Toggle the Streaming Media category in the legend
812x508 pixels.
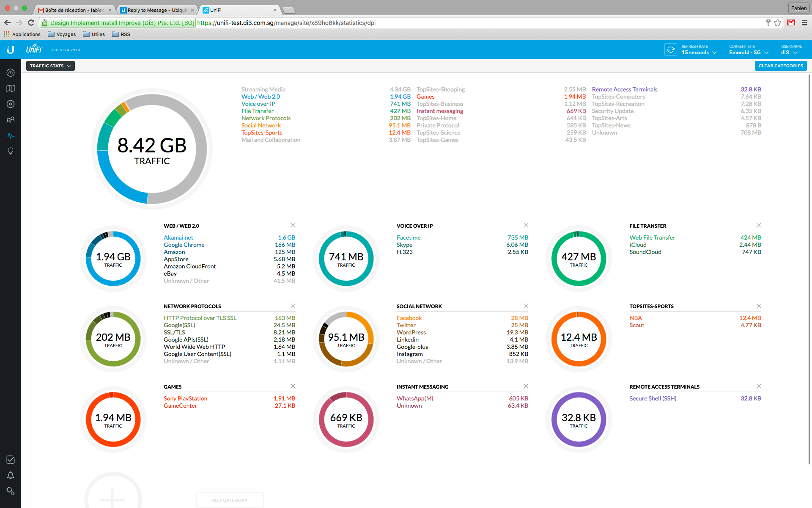263,89
